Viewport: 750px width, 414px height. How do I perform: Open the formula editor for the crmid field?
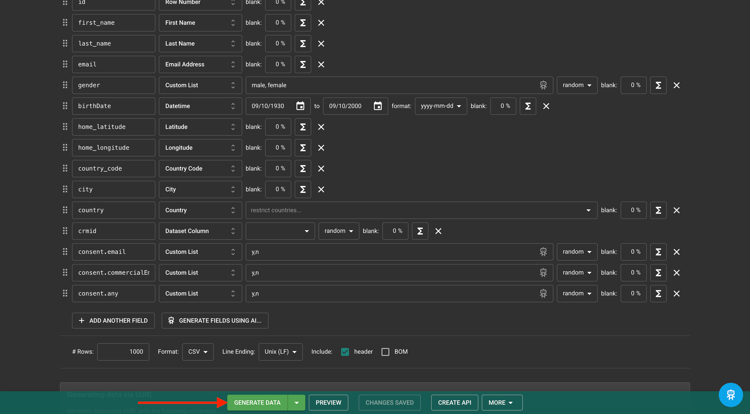pos(420,231)
